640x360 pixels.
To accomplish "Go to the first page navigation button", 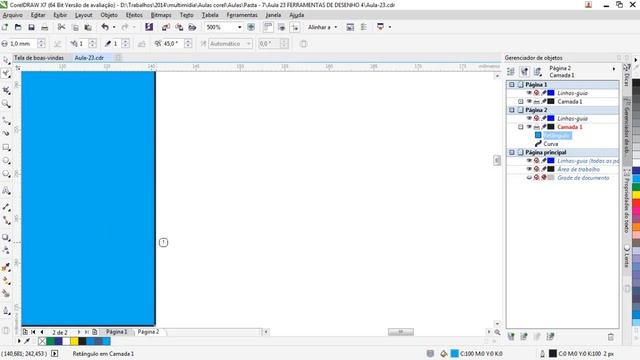I will pyautogui.click(x=33, y=332).
